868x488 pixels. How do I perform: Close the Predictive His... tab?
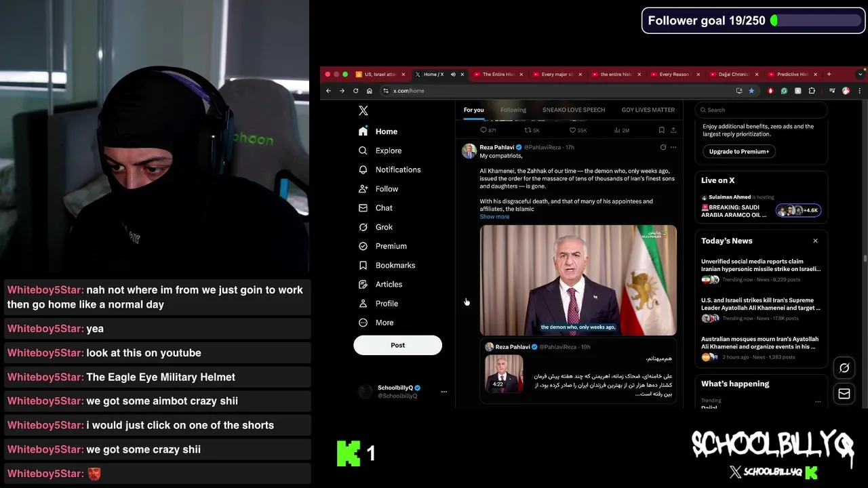[815, 75]
